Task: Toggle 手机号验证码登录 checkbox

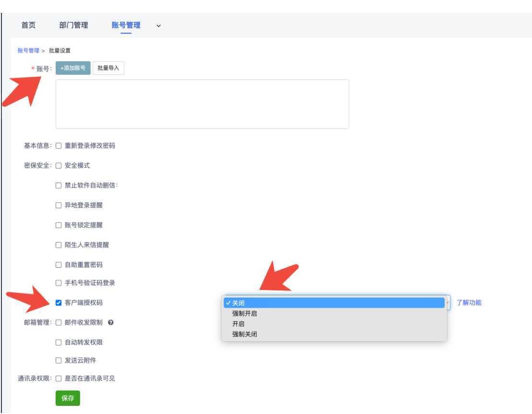Action: click(59, 283)
